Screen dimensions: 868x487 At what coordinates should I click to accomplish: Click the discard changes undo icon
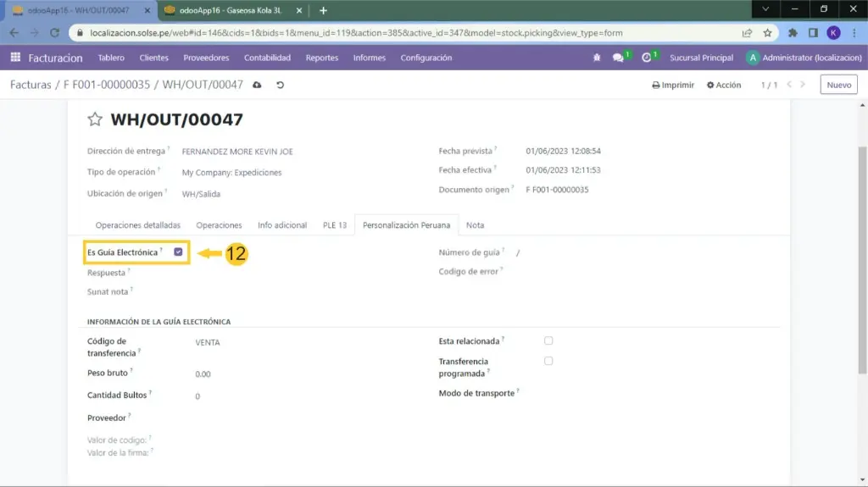(280, 86)
